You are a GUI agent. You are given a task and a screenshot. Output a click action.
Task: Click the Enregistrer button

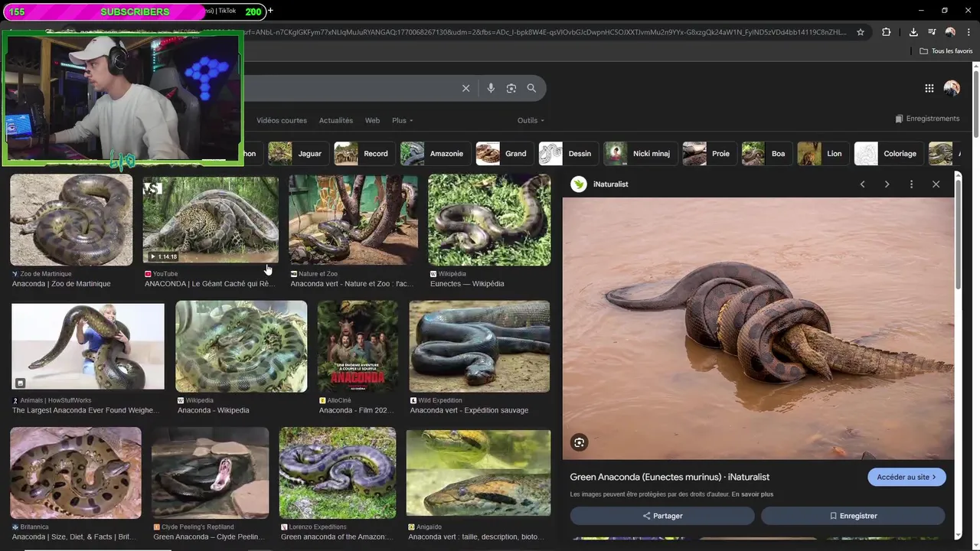click(853, 516)
